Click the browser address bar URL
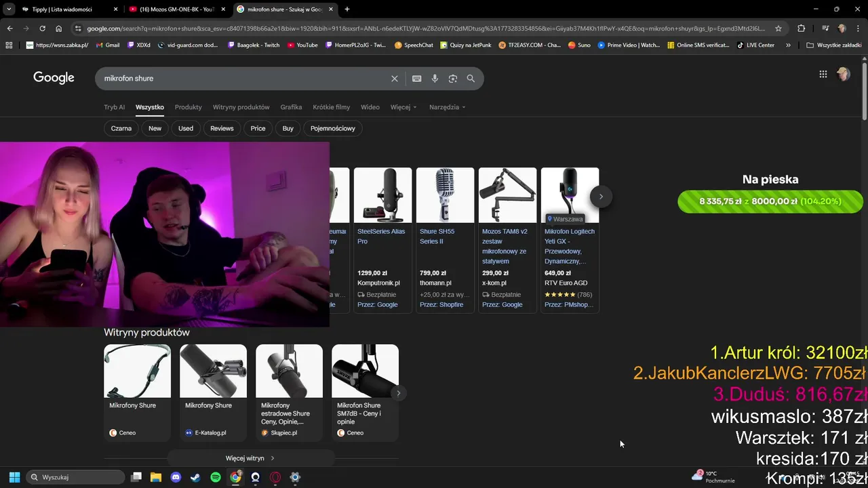This screenshot has height=488, width=868. (425, 28)
